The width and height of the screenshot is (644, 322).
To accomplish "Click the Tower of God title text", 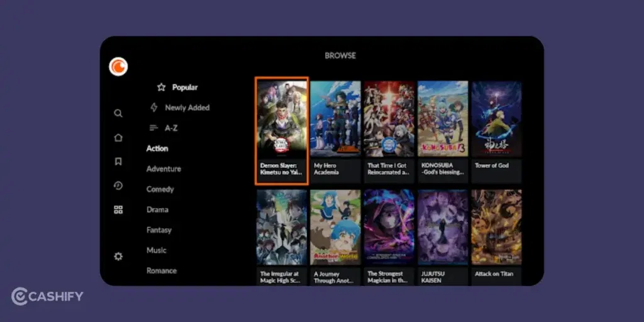I will tap(492, 165).
